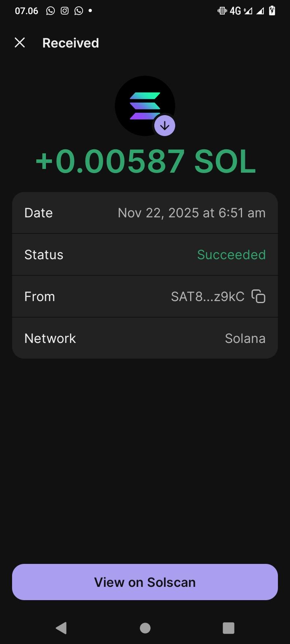
Task: Copy the sender address SAT8...z9kC
Action: tap(259, 296)
